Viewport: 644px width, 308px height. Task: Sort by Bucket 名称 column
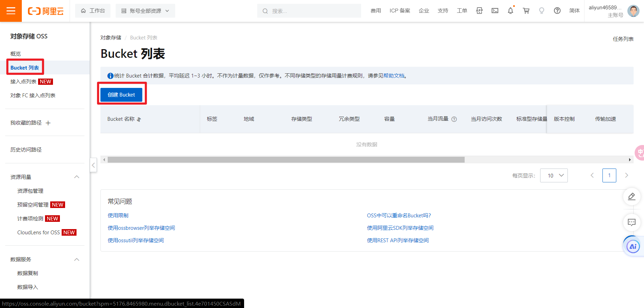139,119
